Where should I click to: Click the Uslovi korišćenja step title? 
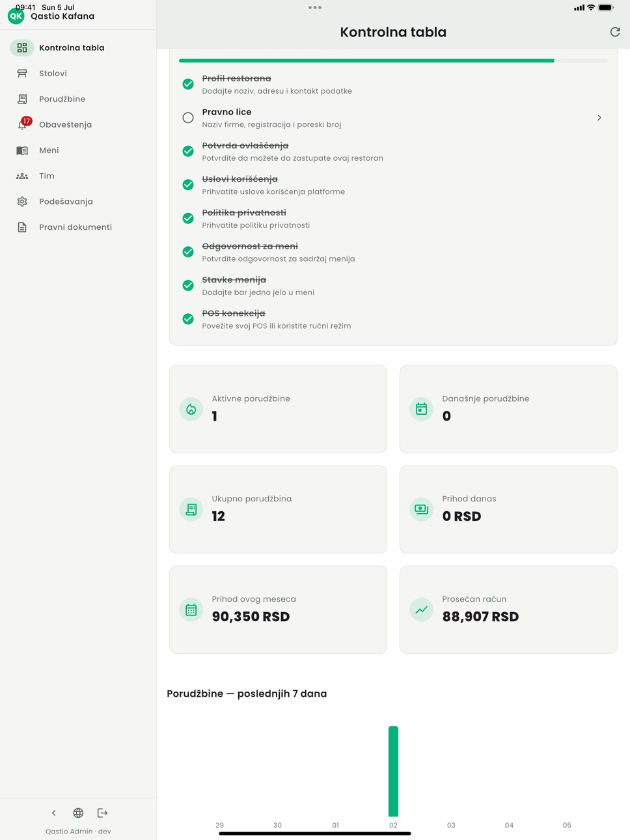[240, 179]
